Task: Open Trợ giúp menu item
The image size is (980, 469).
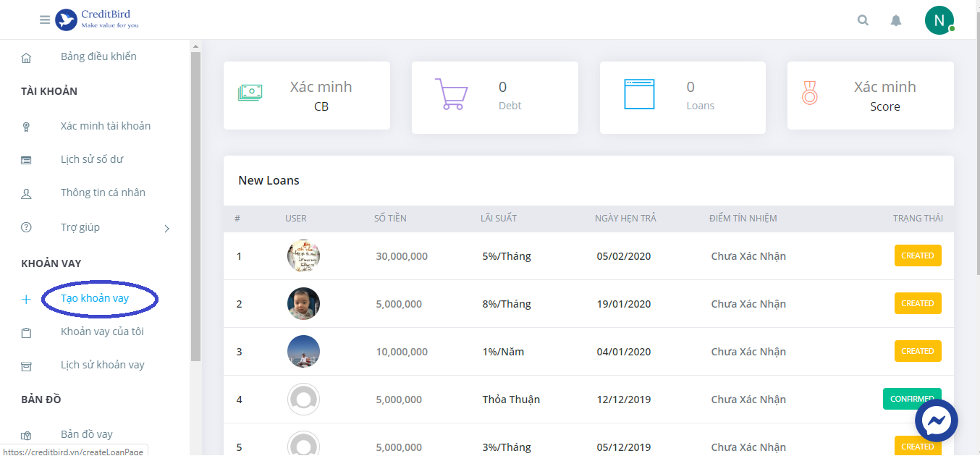Action: pyautogui.click(x=80, y=227)
